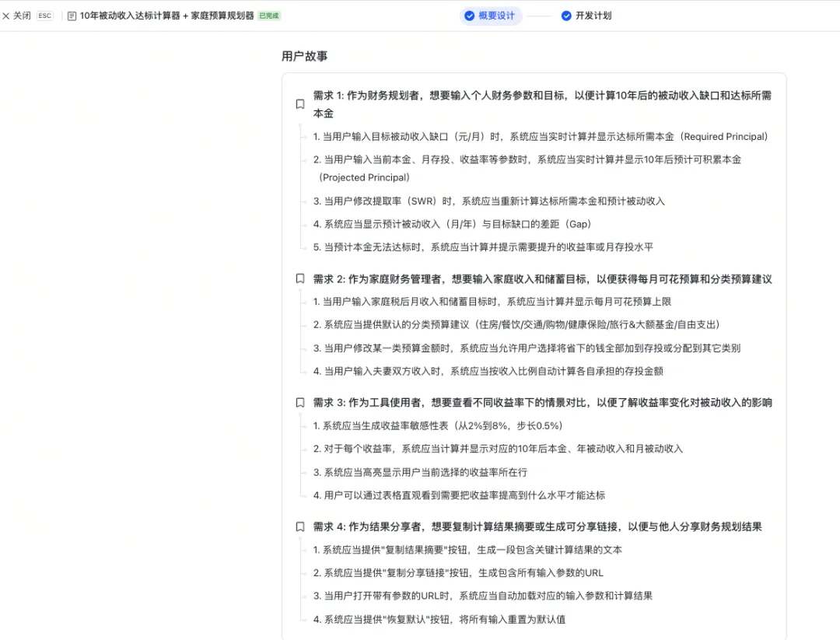Click the line about 收益率敏感性表
840x640 pixels.
[x=438, y=426]
